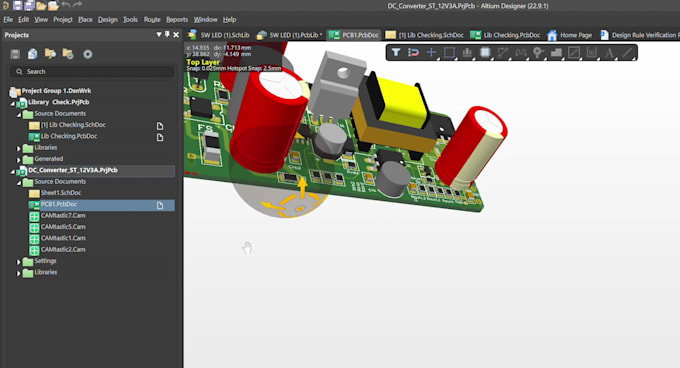Select CAMtastic1.Cam file
This screenshot has width=680, height=368.
[x=63, y=238]
